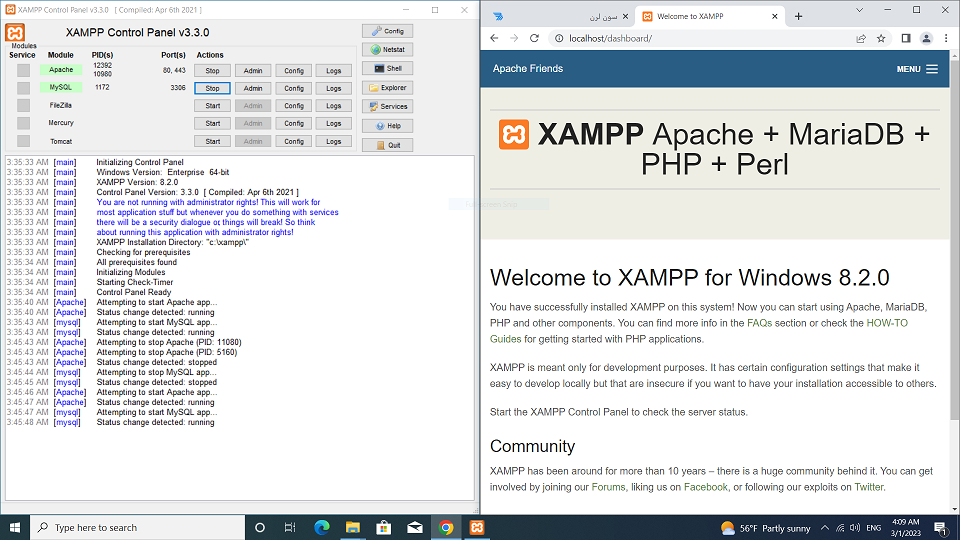Screen dimensions: 960x540
Task: Bookmark this page with the star icon
Action: click(881, 38)
